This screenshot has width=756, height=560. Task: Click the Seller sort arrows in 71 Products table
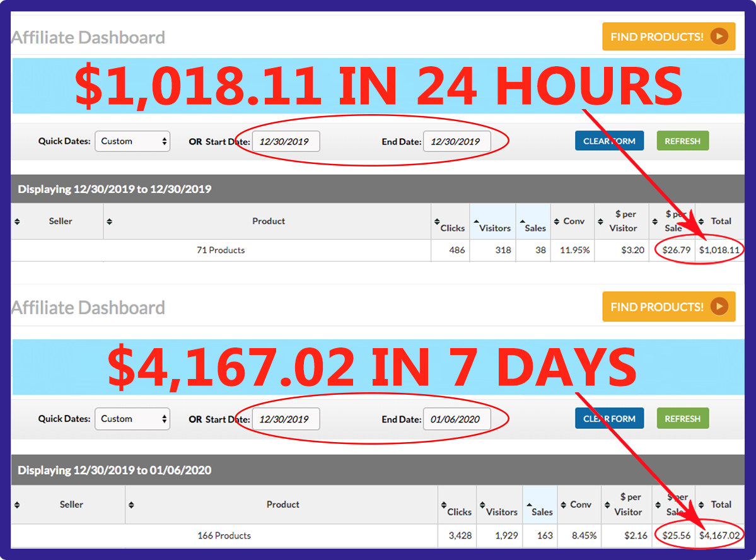(x=17, y=221)
